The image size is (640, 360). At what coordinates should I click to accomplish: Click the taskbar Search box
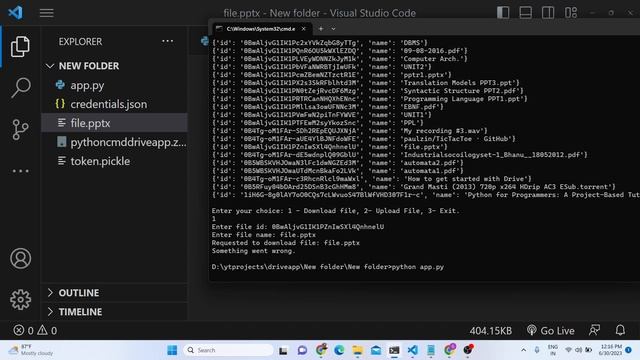[229, 350]
